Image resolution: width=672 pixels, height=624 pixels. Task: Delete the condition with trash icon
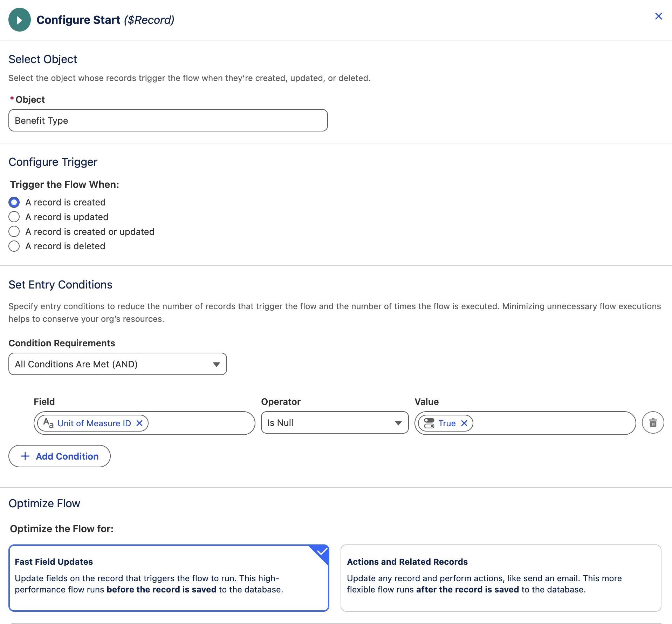pyautogui.click(x=653, y=423)
